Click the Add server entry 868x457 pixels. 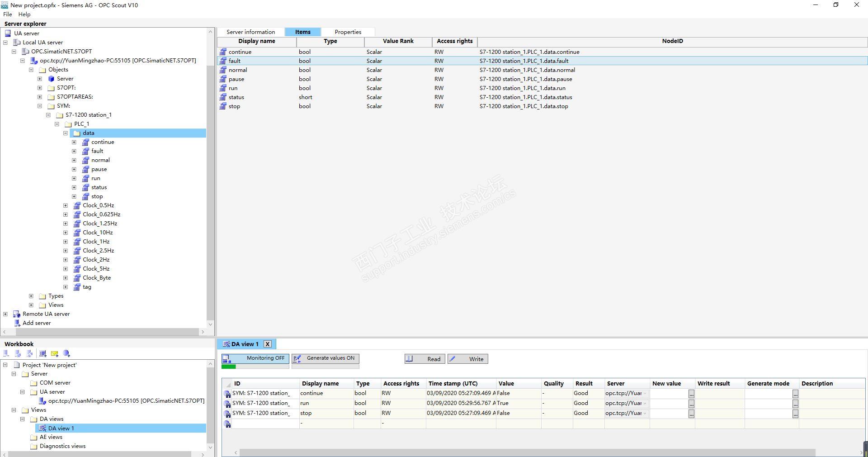(x=37, y=323)
